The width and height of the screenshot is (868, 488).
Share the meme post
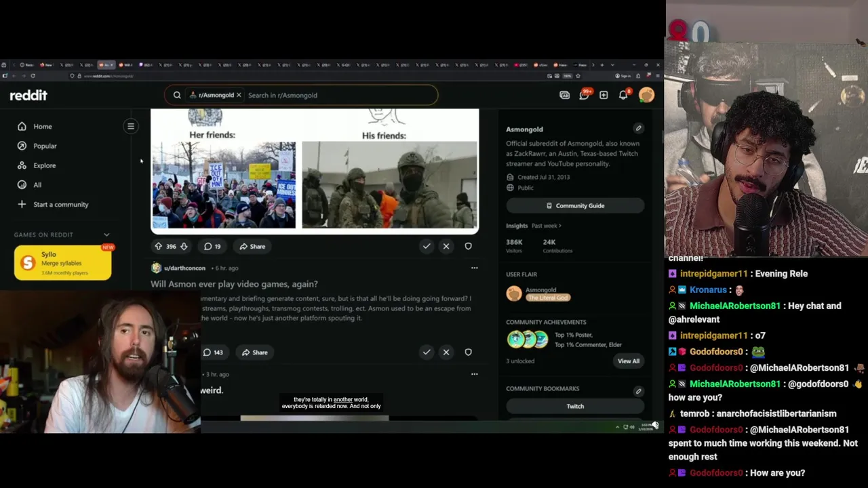[253, 247]
